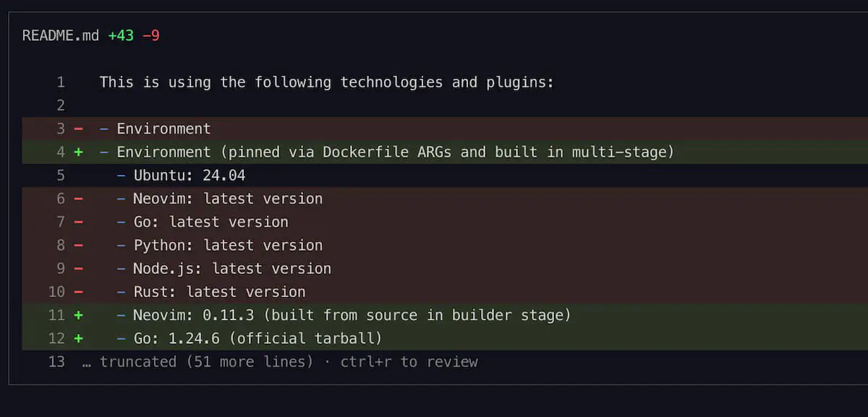Click the 'Node.js: latest version' removed line
The width and height of the screenshot is (868, 417).
click(445, 269)
